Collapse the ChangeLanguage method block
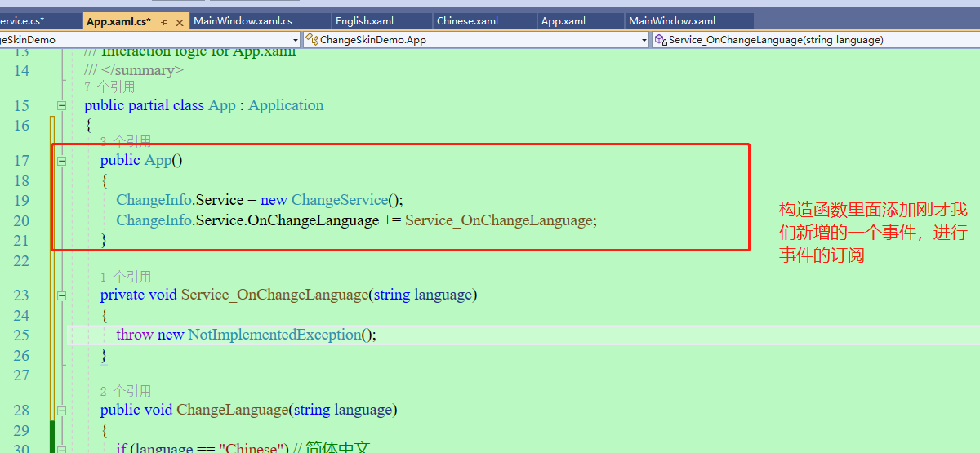The image size is (980, 453). click(61, 411)
